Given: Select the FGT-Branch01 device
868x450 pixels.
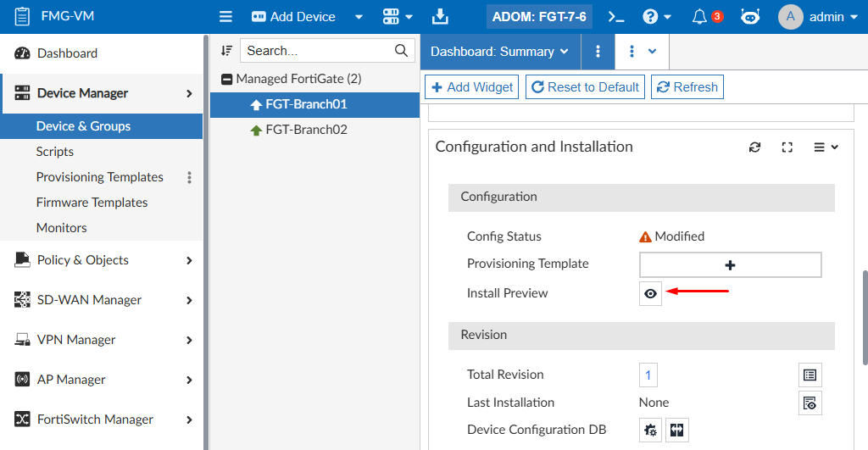Looking at the screenshot, I should click(315, 104).
